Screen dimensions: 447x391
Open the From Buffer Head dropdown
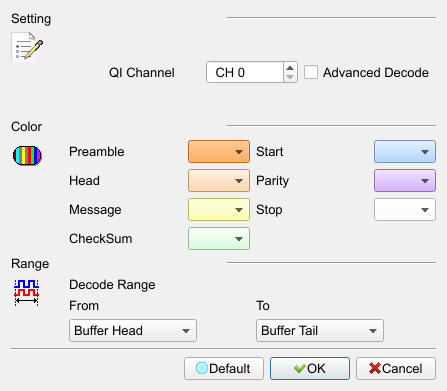pos(133,331)
